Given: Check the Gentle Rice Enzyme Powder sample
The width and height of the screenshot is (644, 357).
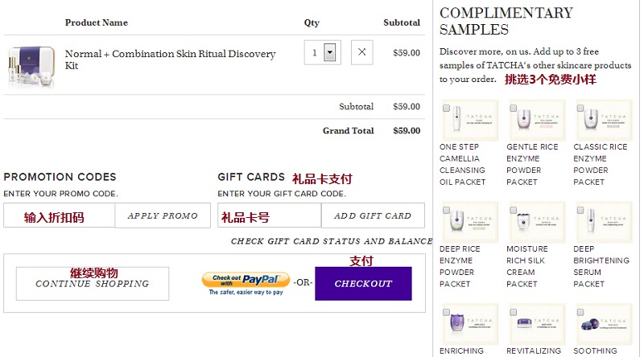Looking at the screenshot, I should pos(513,109).
